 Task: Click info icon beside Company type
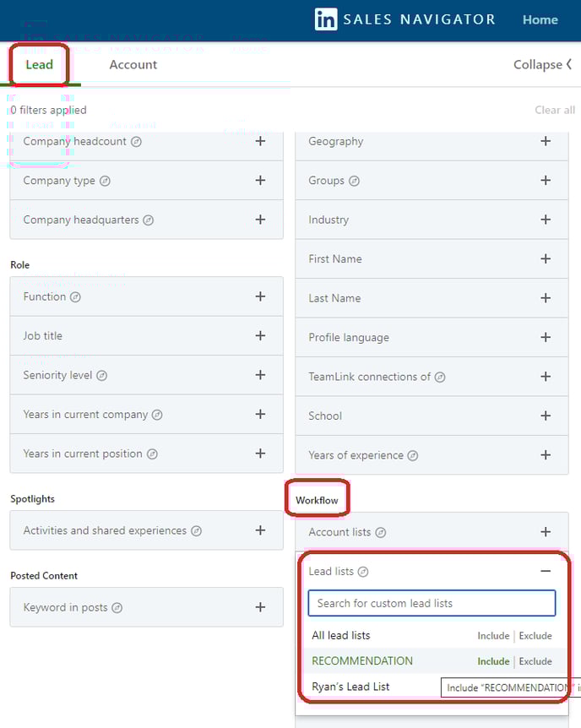click(105, 181)
